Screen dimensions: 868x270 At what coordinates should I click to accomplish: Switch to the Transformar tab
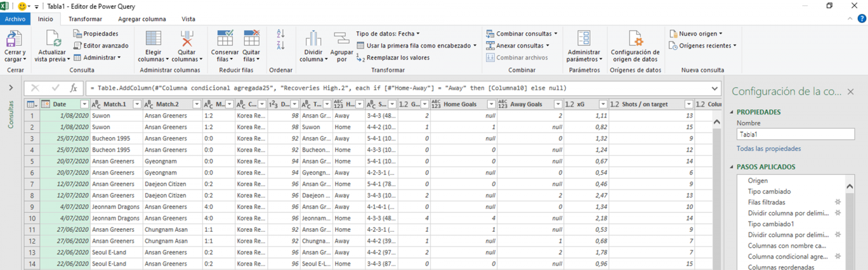tap(85, 19)
